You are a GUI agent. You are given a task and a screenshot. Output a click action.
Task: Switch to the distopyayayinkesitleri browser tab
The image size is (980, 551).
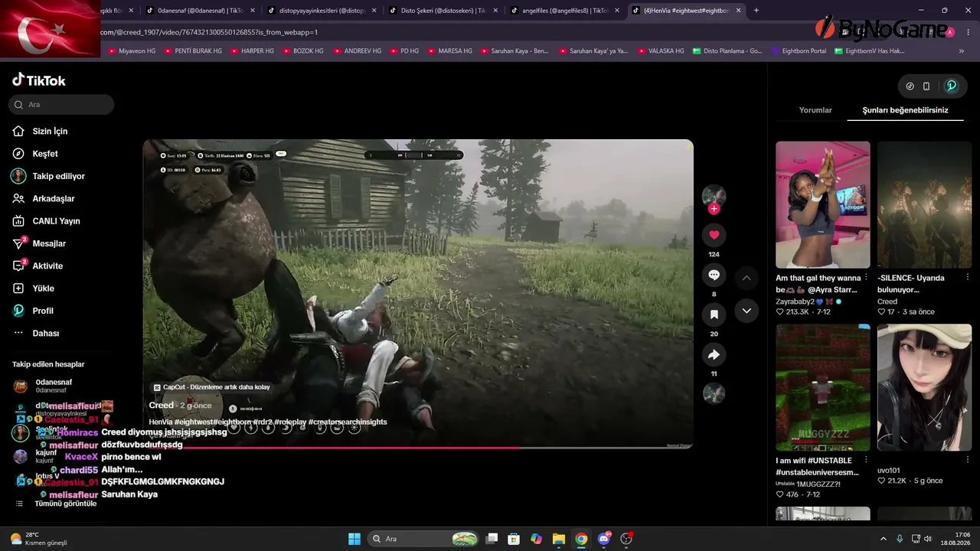(x=321, y=11)
